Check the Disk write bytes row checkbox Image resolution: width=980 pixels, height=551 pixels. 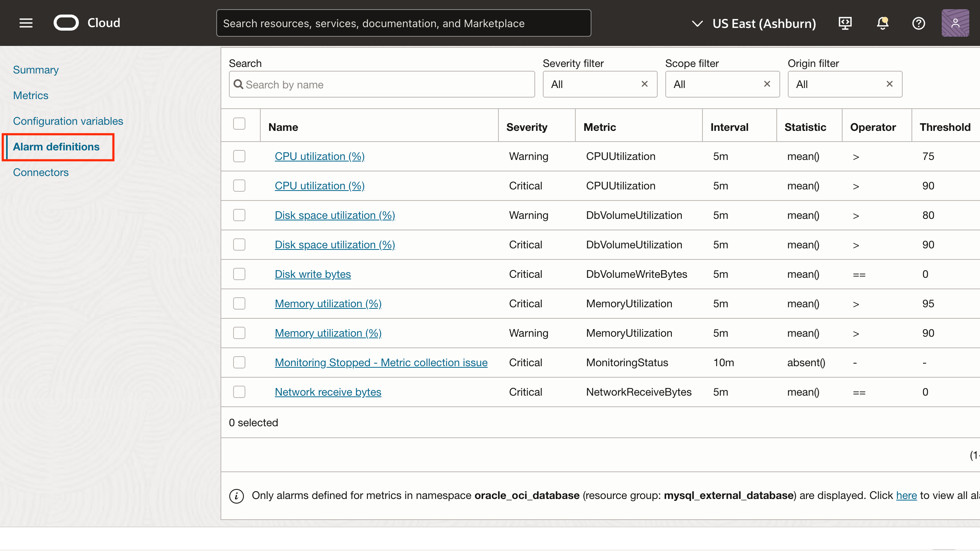coord(239,274)
